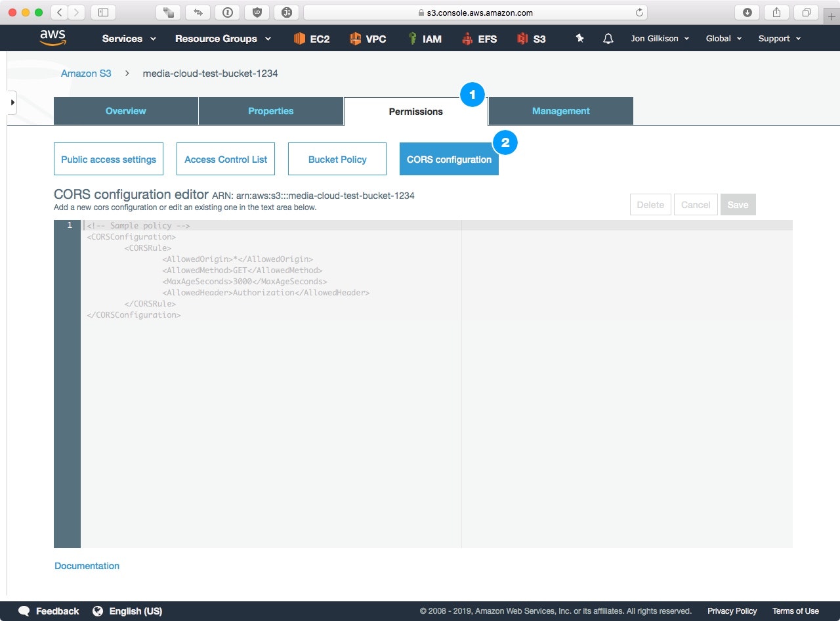Viewport: 840px width, 621px height.
Task: Click the Safari address bar
Action: click(476, 12)
